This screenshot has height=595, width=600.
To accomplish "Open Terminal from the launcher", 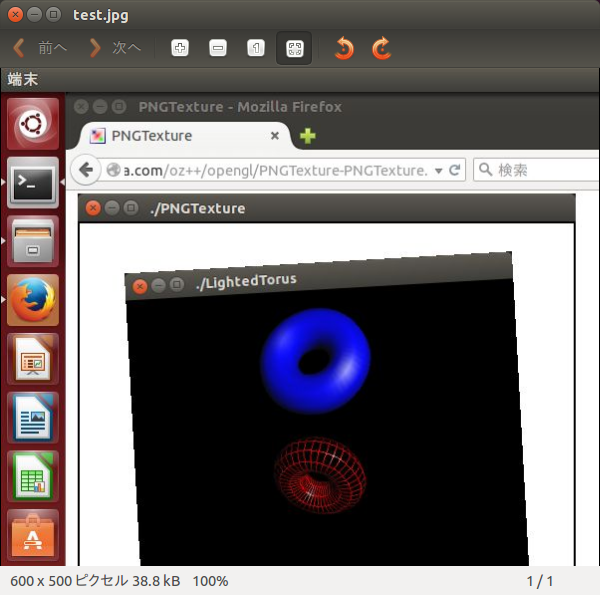I will (x=33, y=183).
